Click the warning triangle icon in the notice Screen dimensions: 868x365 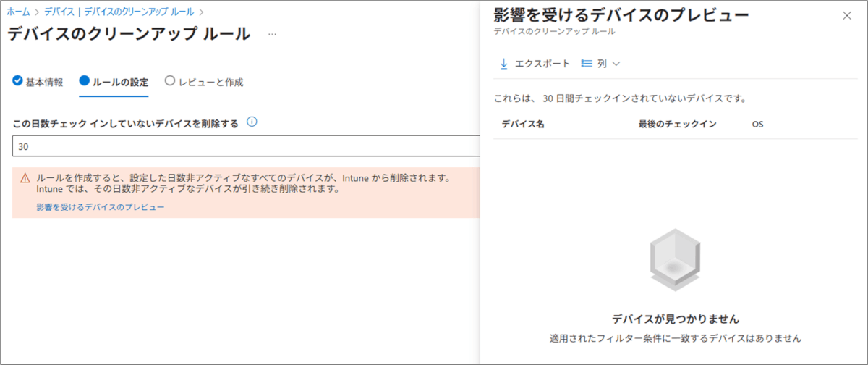(25, 178)
